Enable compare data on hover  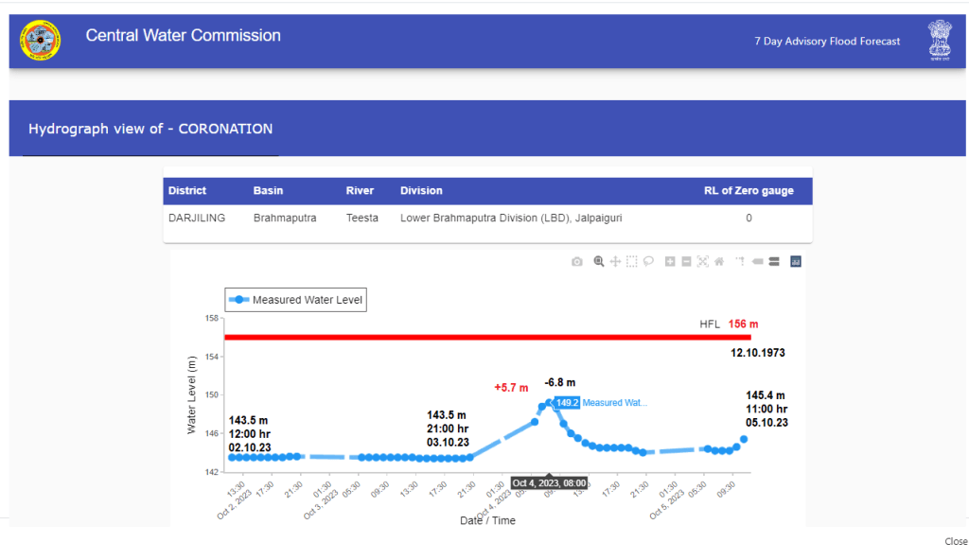coord(773,262)
